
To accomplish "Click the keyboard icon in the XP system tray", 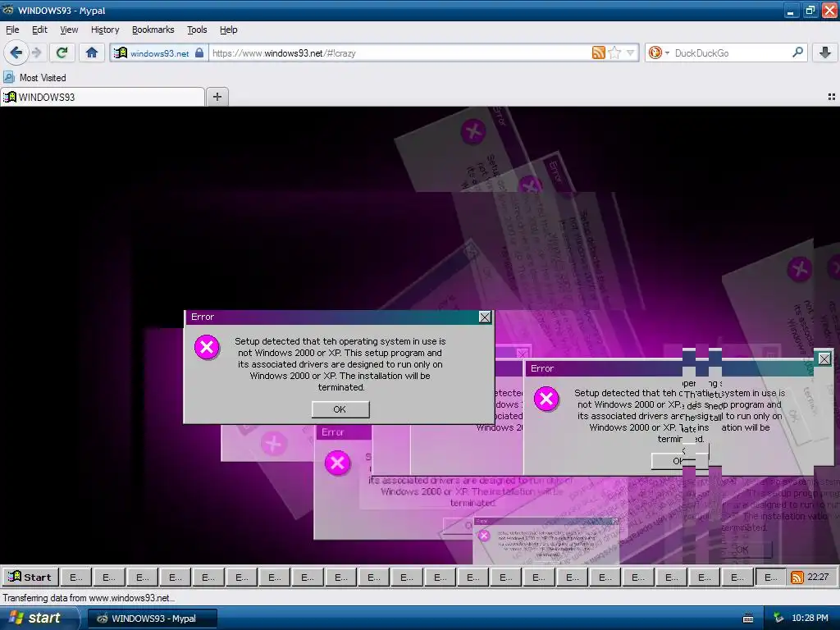I will pos(748,619).
